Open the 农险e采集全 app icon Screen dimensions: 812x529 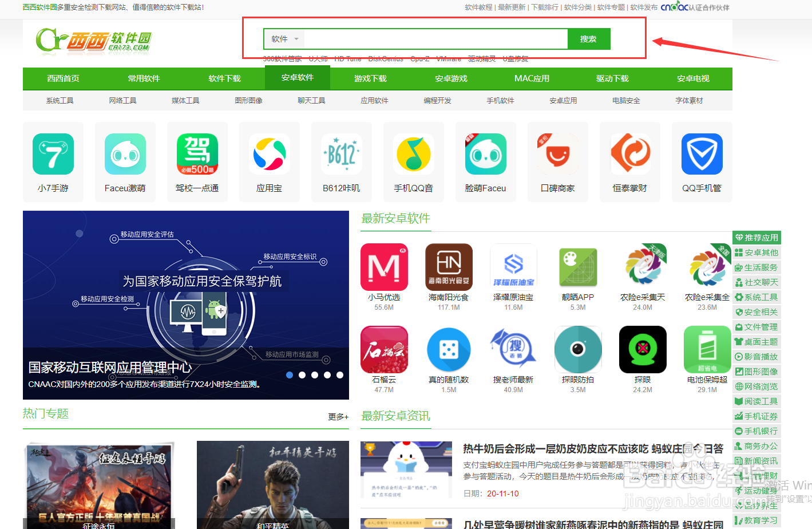(707, 267)
